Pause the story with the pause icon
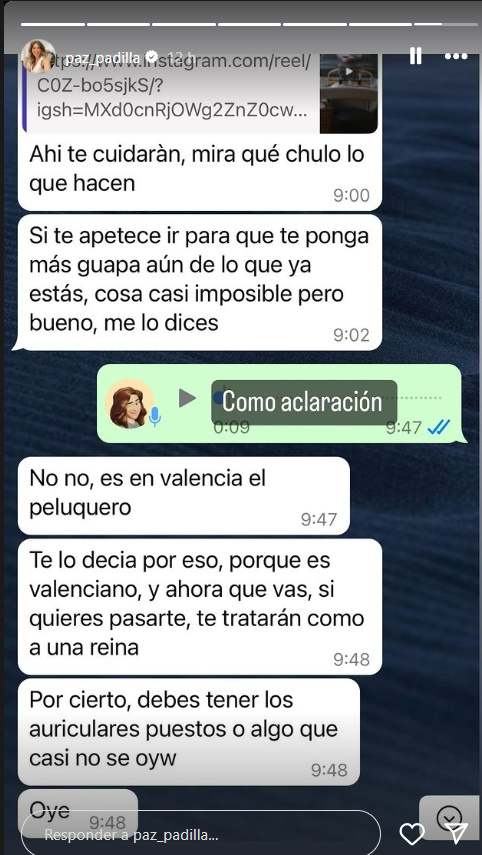 (415, 56)
